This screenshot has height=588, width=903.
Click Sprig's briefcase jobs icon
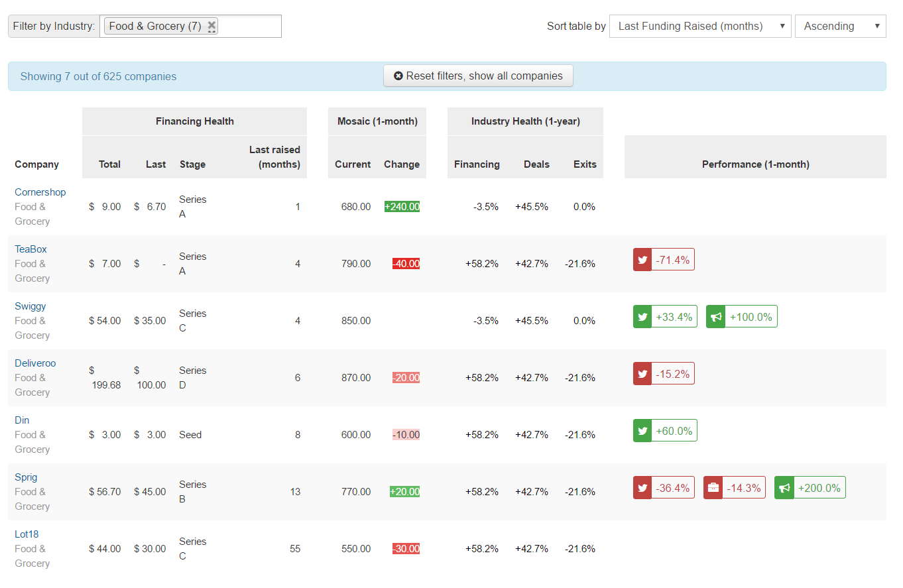click(713, 487)
